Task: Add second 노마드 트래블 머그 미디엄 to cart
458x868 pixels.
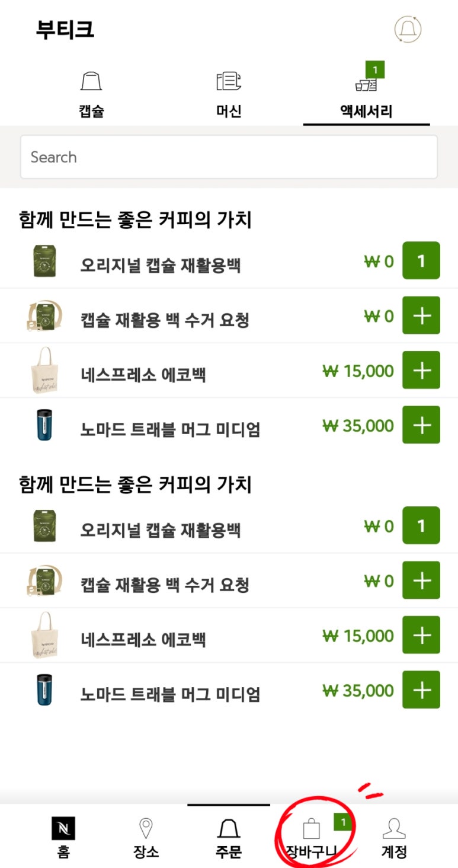Action: 421,690
